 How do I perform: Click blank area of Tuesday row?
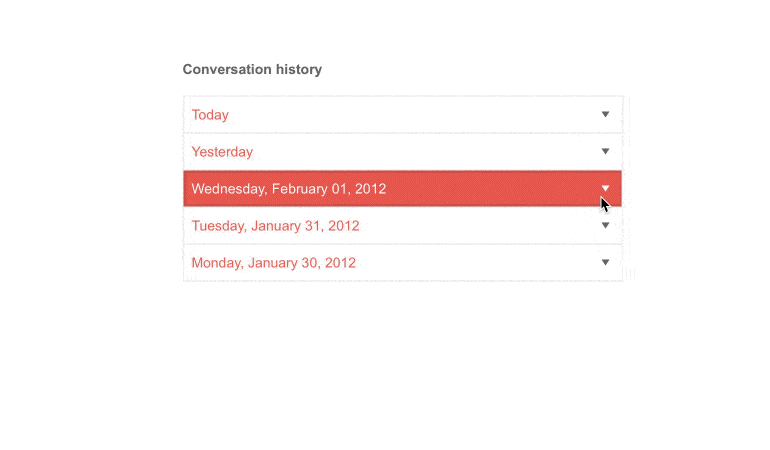tap(470, 226)
